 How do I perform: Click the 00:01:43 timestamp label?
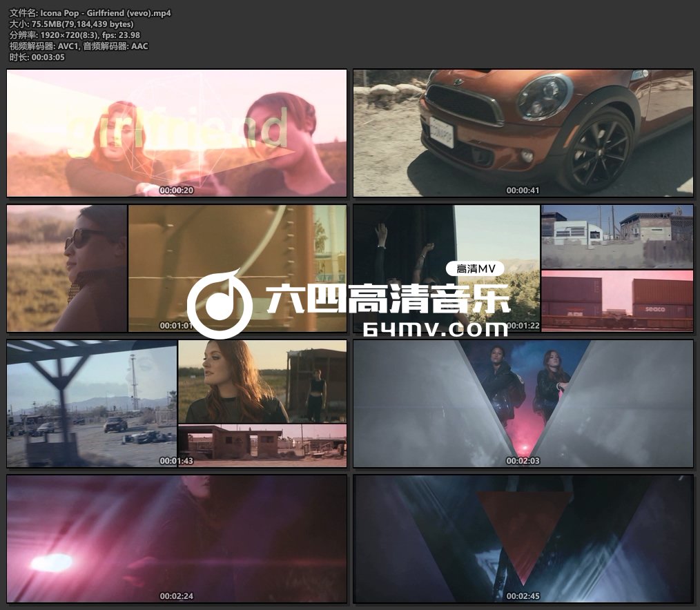coord(177,460)
